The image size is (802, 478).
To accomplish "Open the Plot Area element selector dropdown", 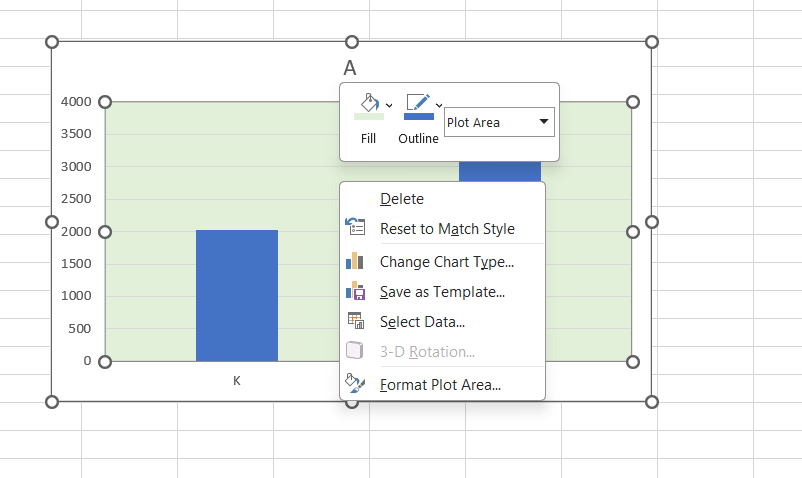I will pyautogui.click(x=499, y=122).
